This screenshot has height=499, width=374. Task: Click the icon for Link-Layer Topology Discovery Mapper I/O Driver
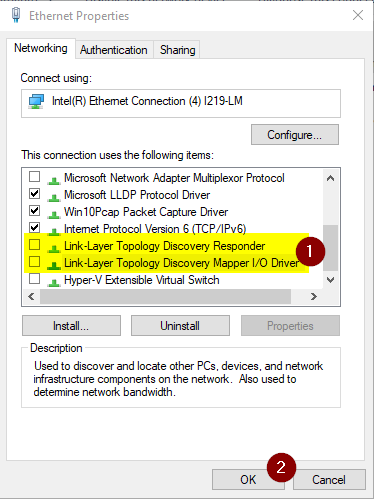pyautogui.click(x=54, y=265)
